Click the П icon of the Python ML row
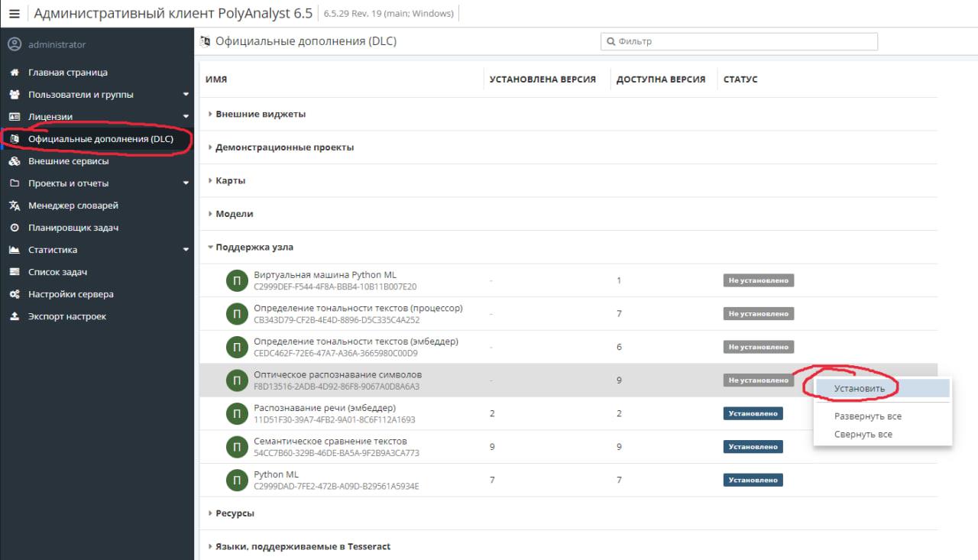The image size is (978, 560). click(x=238, y=480)
